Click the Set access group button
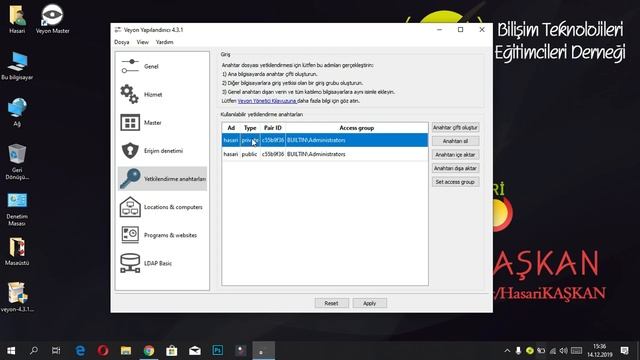 pos(455,182)
